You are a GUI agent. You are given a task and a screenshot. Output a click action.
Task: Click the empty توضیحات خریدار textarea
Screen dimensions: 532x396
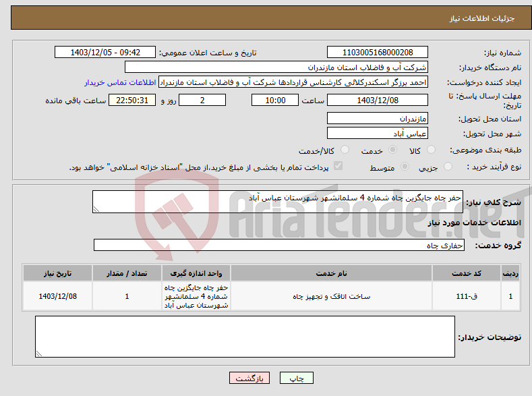coord(245,337)
